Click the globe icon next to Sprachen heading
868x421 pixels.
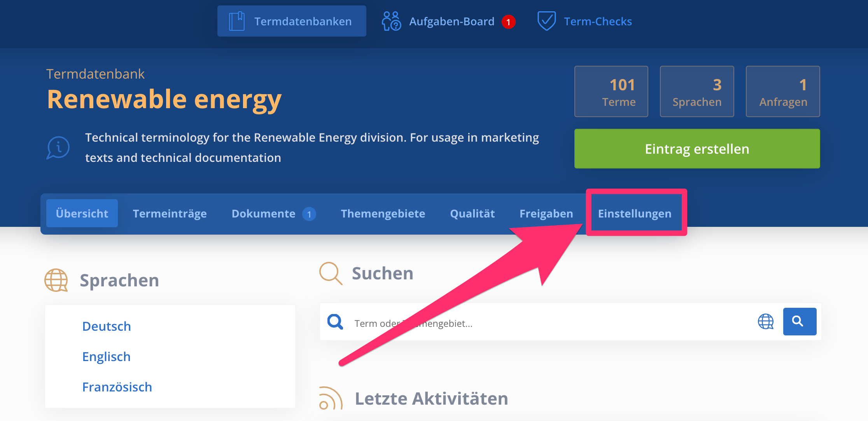56,280
